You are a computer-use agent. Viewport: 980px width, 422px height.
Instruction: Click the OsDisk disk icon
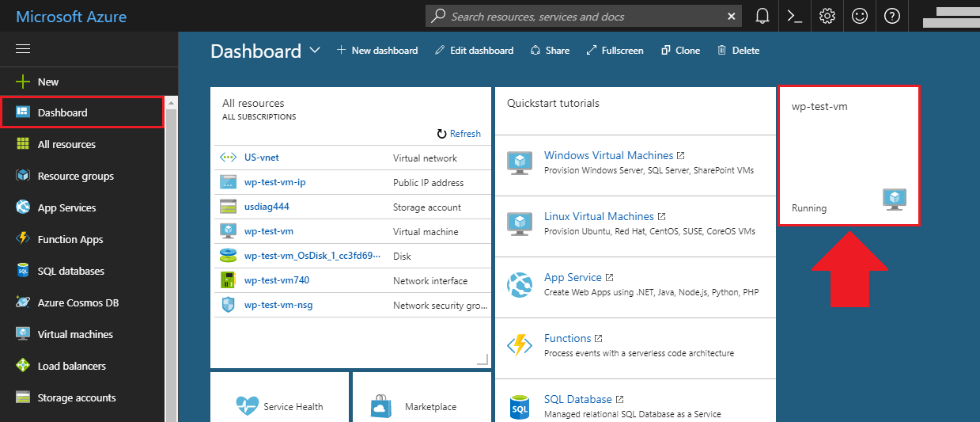point(228,256)
